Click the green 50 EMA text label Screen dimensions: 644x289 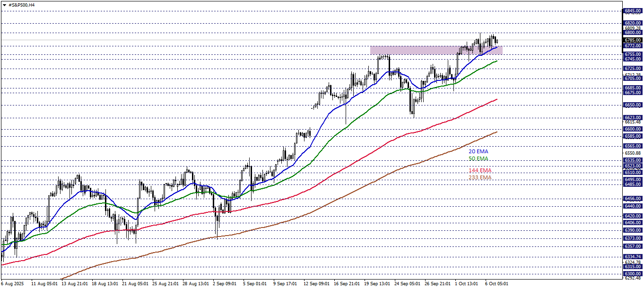tap(478, 159)
